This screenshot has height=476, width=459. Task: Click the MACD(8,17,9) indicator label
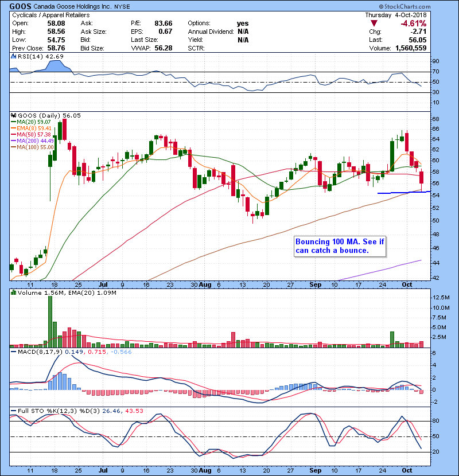(x=40, y=352)
